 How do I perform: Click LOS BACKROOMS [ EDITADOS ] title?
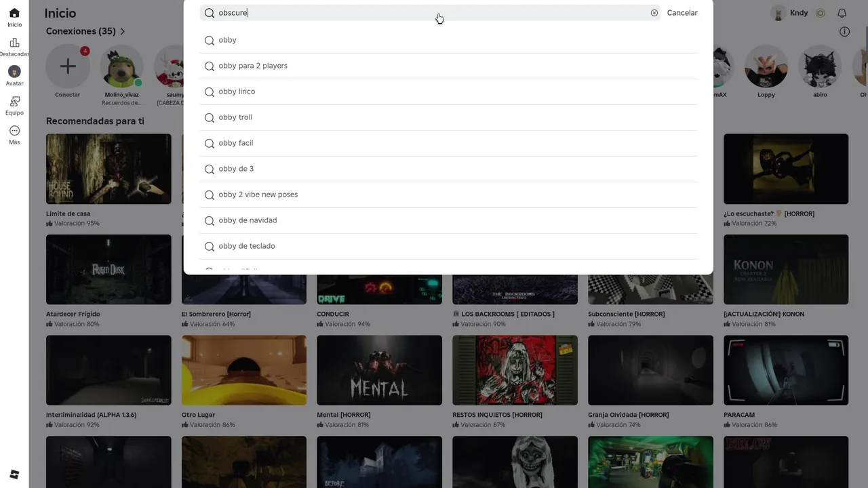[x=503, y=314]
